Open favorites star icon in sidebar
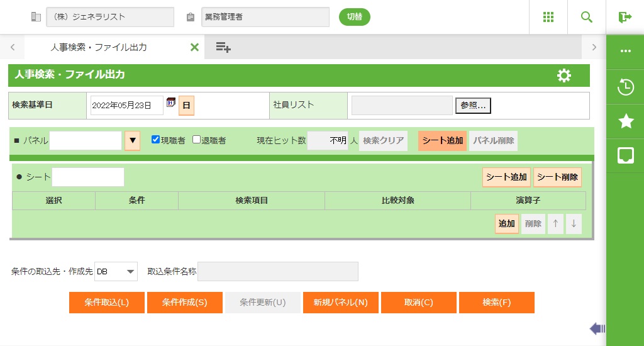644x346 pixels. (x=626, y=121)
